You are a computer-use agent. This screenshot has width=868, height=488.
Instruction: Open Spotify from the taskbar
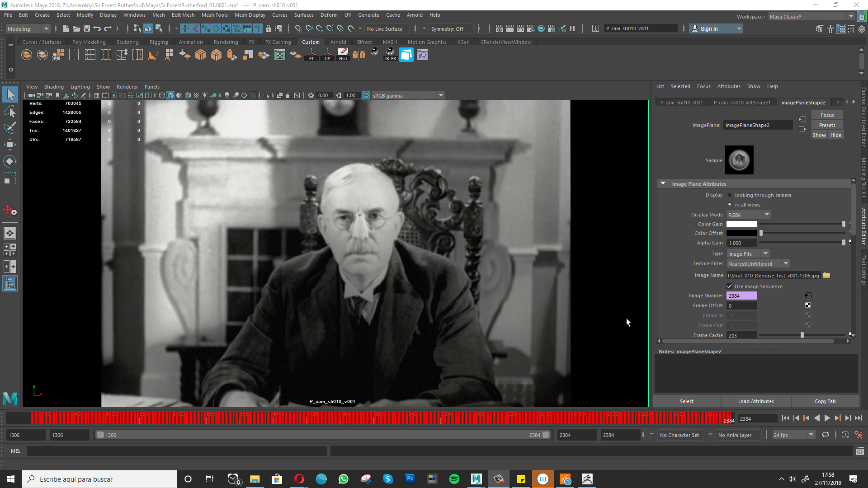coord(454,479)
